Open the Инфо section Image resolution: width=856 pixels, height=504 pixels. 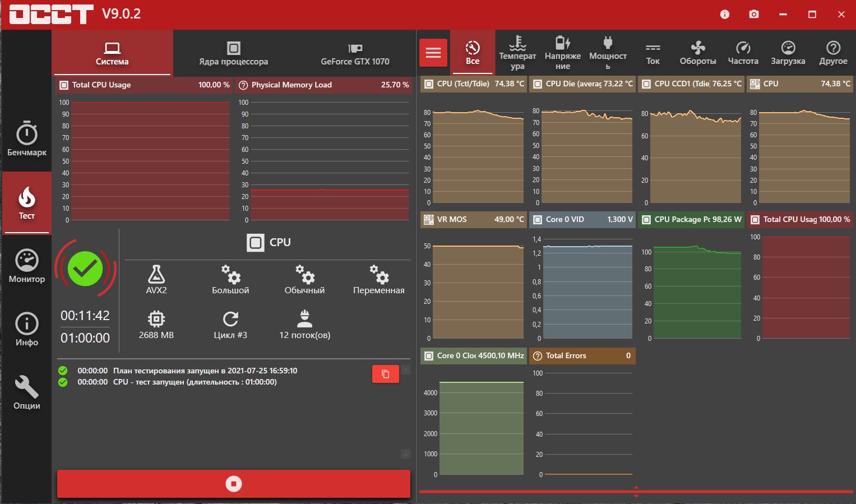pyautogui.click(x=26, y=329)
